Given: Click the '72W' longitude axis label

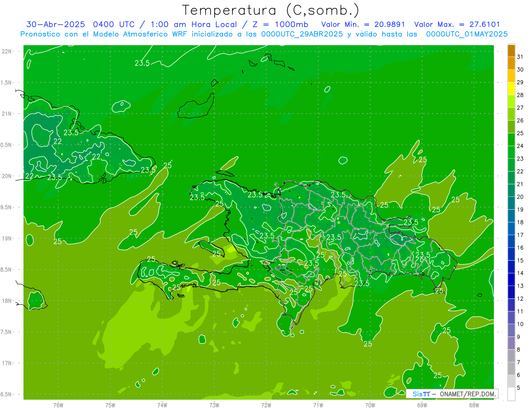Looking at the screenshot, I should coord(266,405).
